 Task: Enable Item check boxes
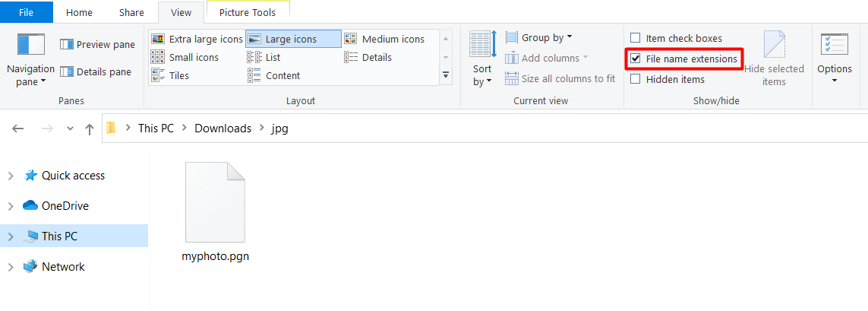click(x=636, y=39)
